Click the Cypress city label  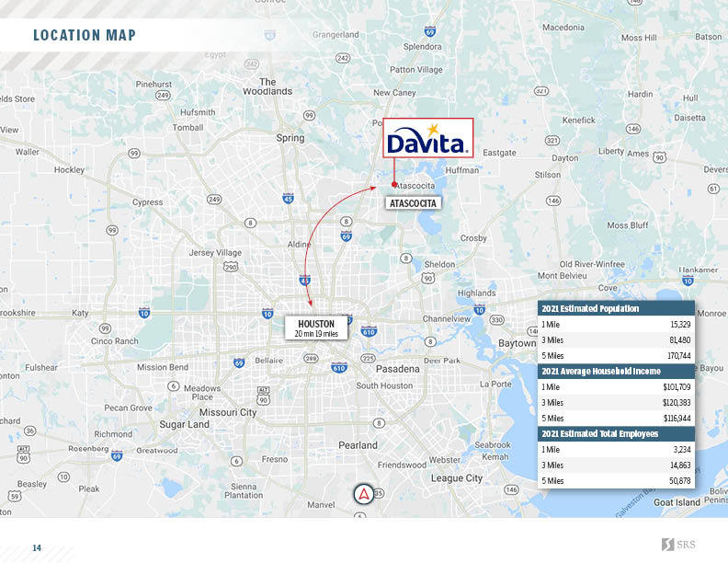[x=148, y=202]
